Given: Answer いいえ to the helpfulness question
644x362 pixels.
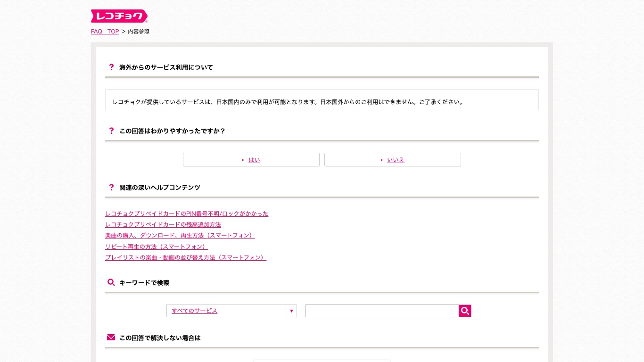Looking at the screenshot, I should click(x=393, y=160).
